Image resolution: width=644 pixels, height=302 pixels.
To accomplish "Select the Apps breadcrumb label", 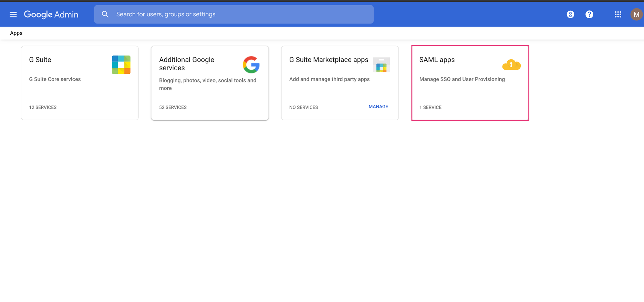I will [x=16, y=33].
